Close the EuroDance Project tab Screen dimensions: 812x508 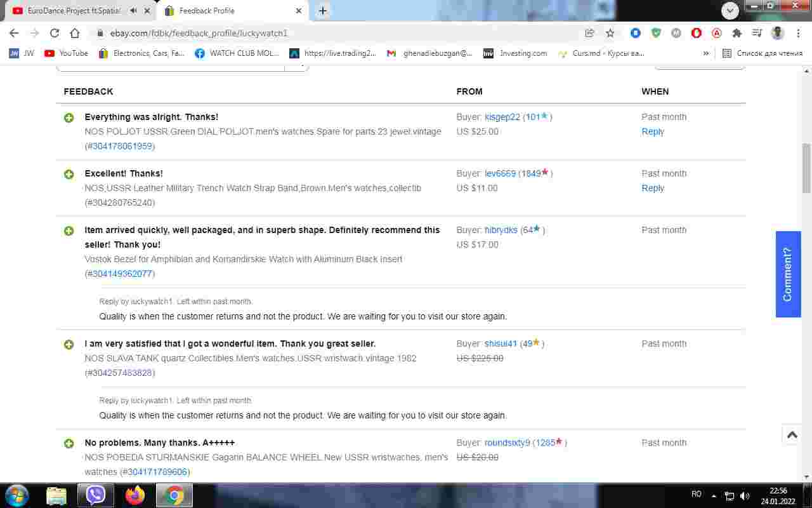pyautogui.click(x=147, y=11)
